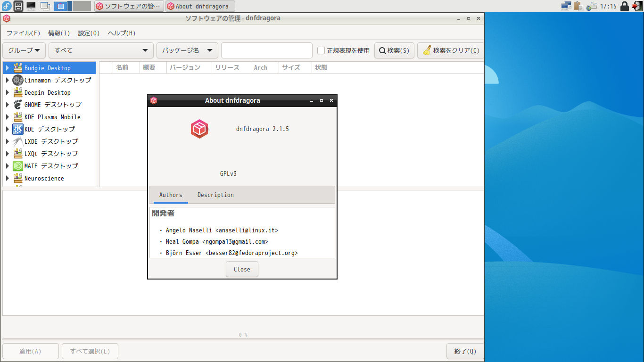Click the GNOME footprint icon
The height and width of the screenshot is (362, 644).
coord(18,105)
